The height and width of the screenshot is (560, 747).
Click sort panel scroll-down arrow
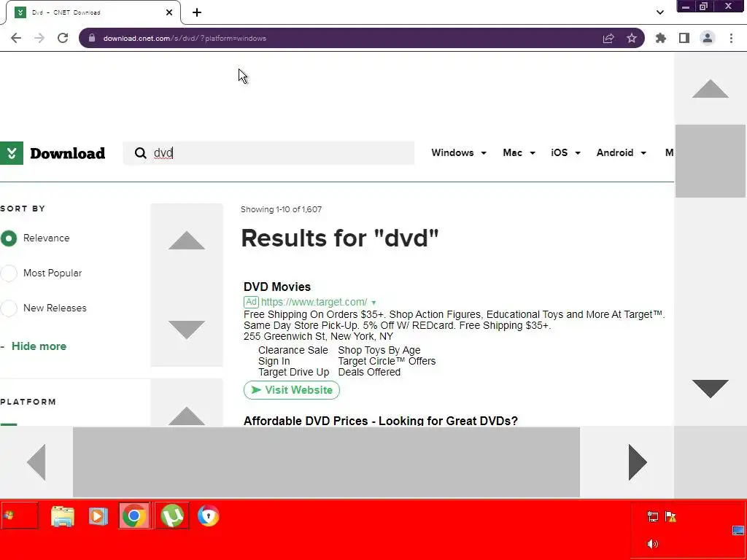coord(187,330)
